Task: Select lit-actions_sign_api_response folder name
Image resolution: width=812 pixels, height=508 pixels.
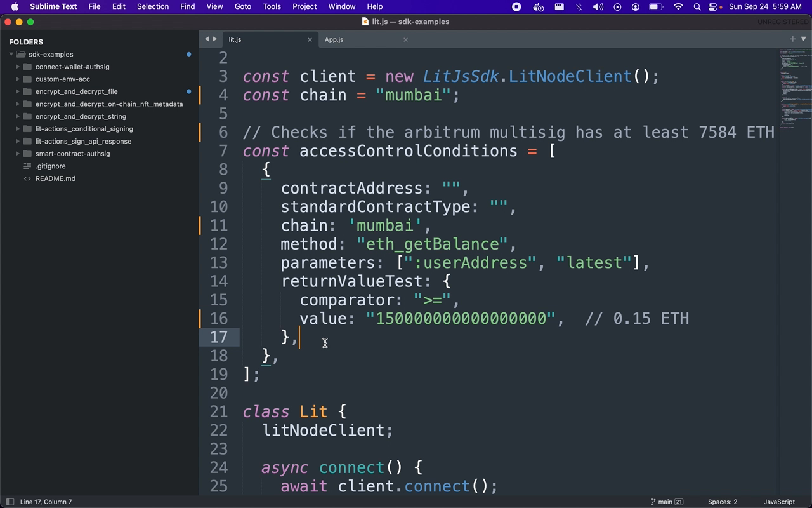Action: [x=83, y=141]
